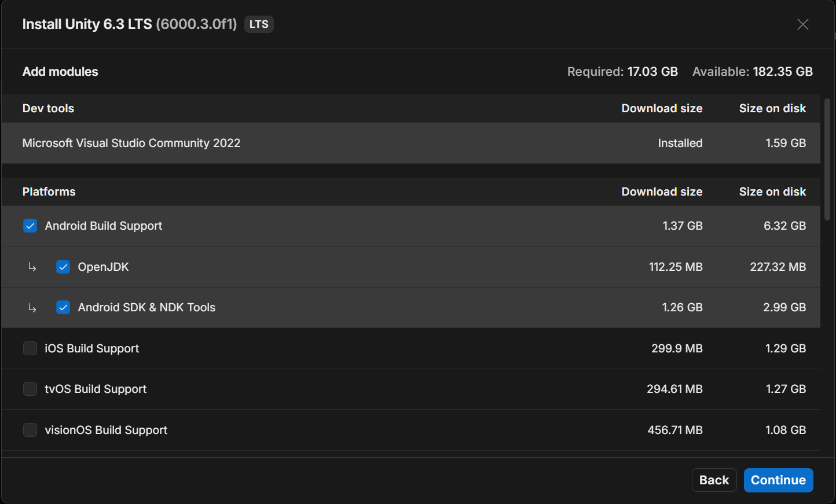Check the visionOS Build Support checkbox
Image resolution: width=836 pixels, height=504 pixels.
coord(30,430)
